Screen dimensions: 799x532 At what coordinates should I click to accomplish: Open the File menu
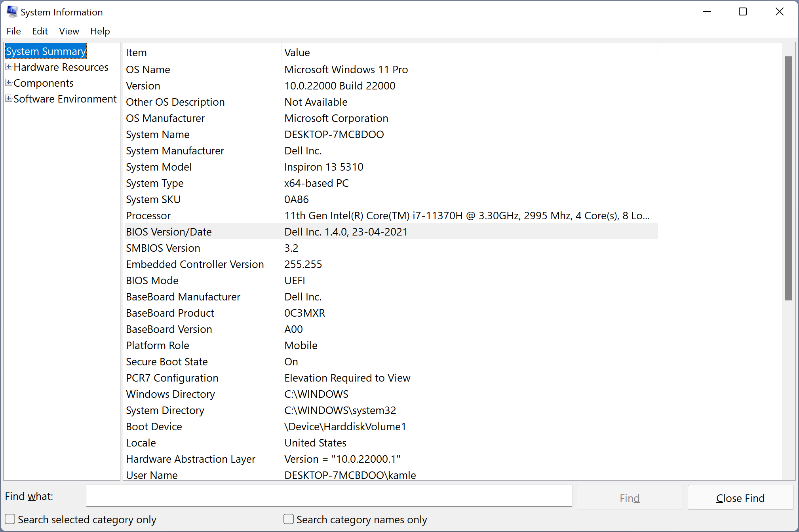point(13,31)
